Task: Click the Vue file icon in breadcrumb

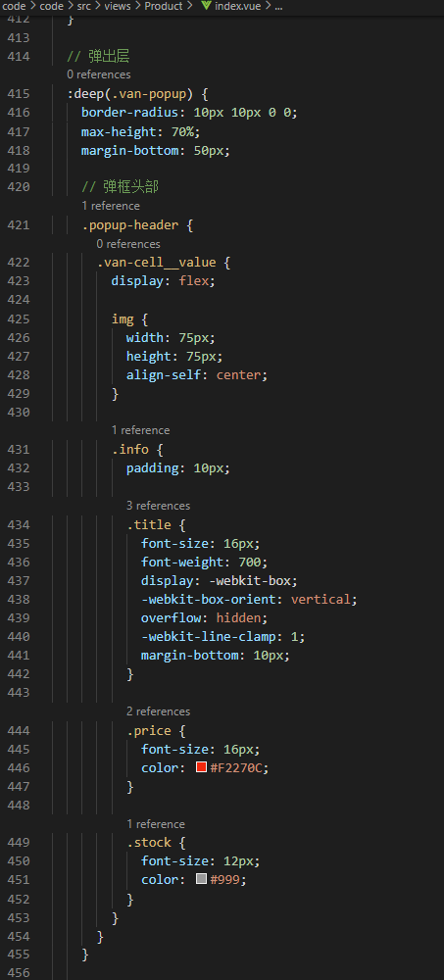Action: (x=206, y=6)
